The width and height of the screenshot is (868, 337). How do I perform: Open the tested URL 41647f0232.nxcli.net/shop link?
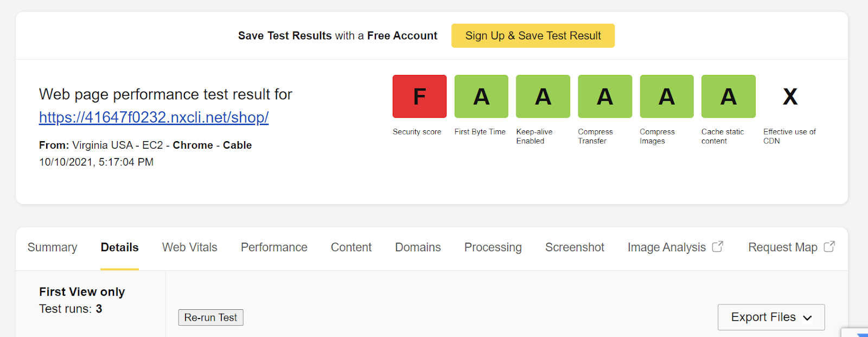coord(154,117)
